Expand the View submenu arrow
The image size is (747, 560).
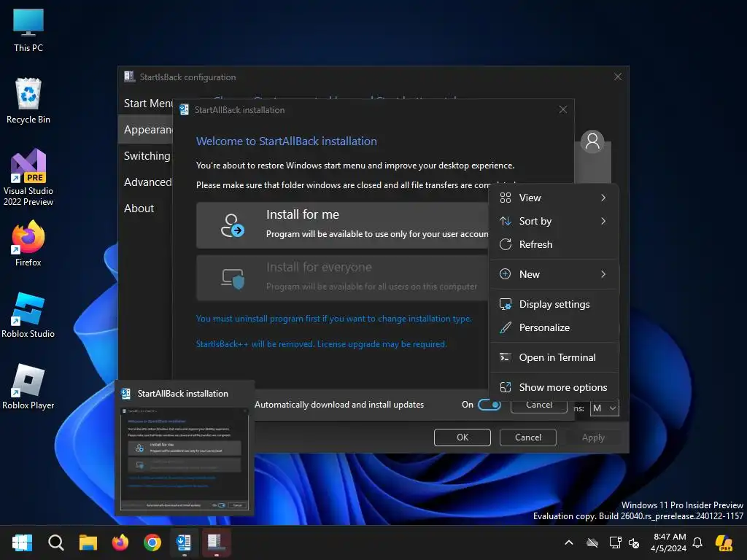(x=603, y=198)
